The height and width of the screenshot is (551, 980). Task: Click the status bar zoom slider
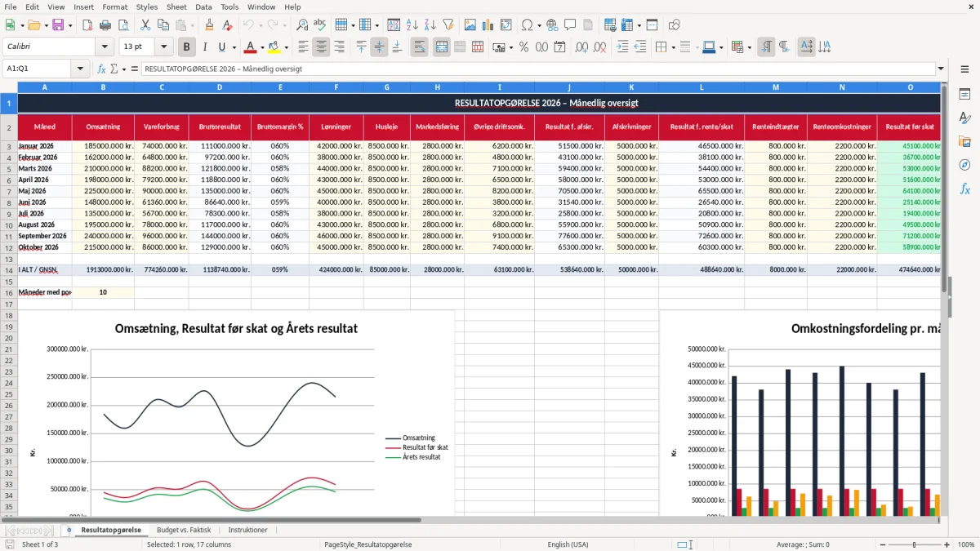pyautogui.click(x=915, y=544)
